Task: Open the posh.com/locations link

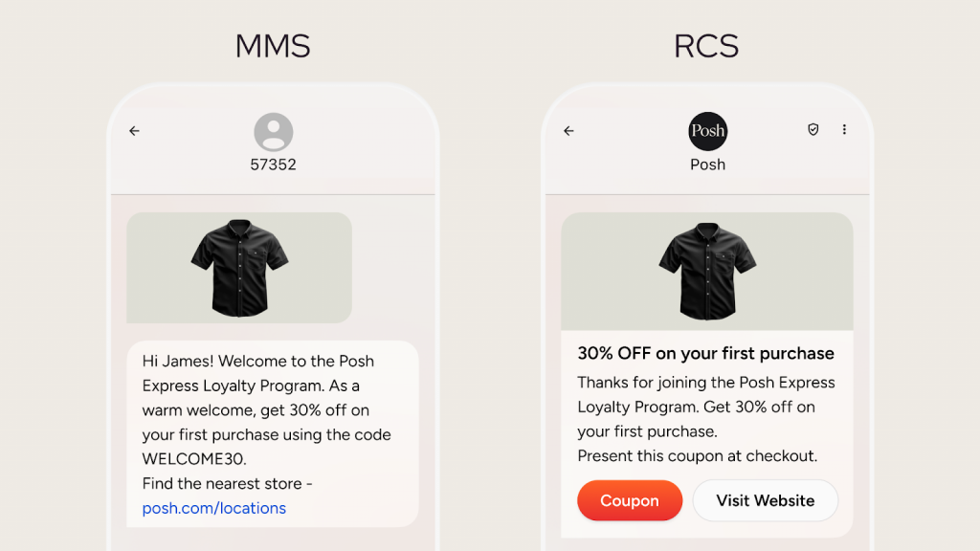Action: [214, 508]
